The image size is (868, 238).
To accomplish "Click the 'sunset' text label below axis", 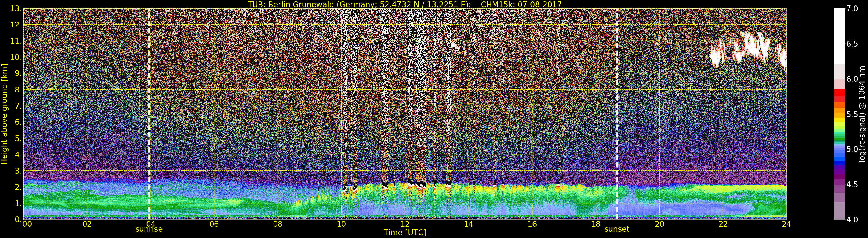I will pos(617,229).
